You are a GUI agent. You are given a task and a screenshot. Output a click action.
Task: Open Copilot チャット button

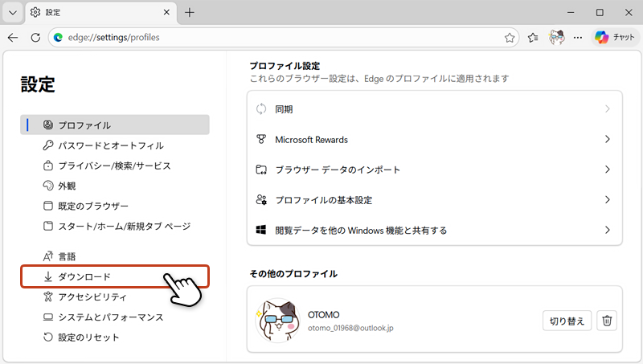614,38
